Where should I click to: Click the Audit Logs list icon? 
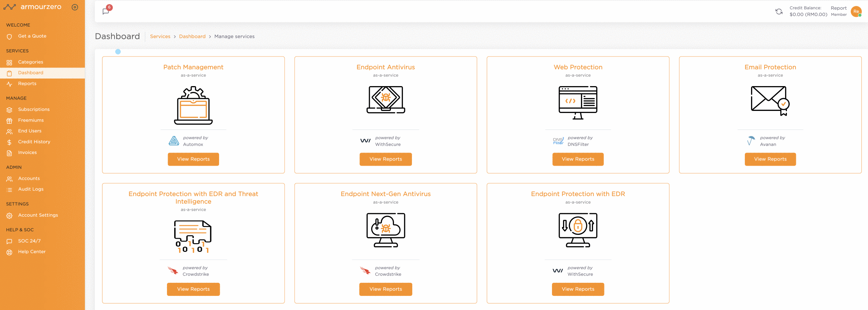click(9, 190)
